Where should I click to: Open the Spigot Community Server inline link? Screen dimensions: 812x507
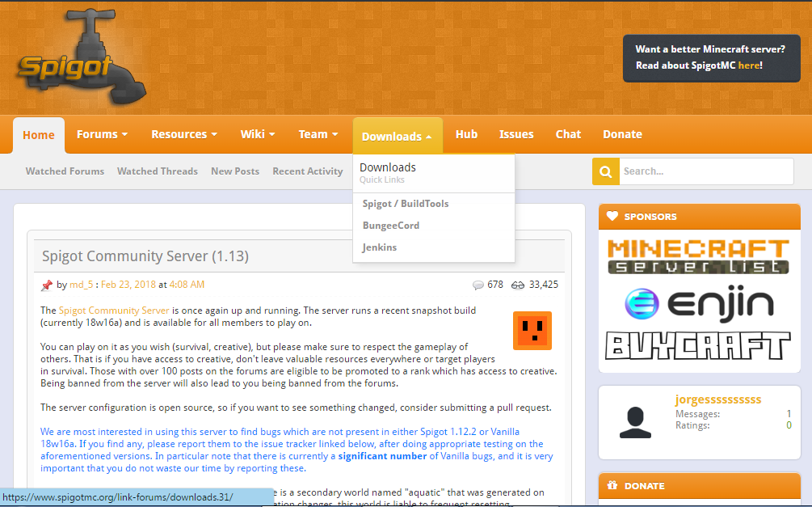click(x=114, y=311)
